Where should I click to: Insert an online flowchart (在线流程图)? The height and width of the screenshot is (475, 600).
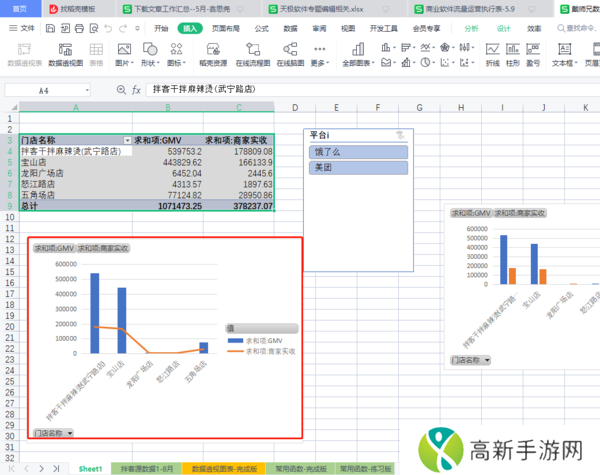pyautogui.click(x=253, y=55)
